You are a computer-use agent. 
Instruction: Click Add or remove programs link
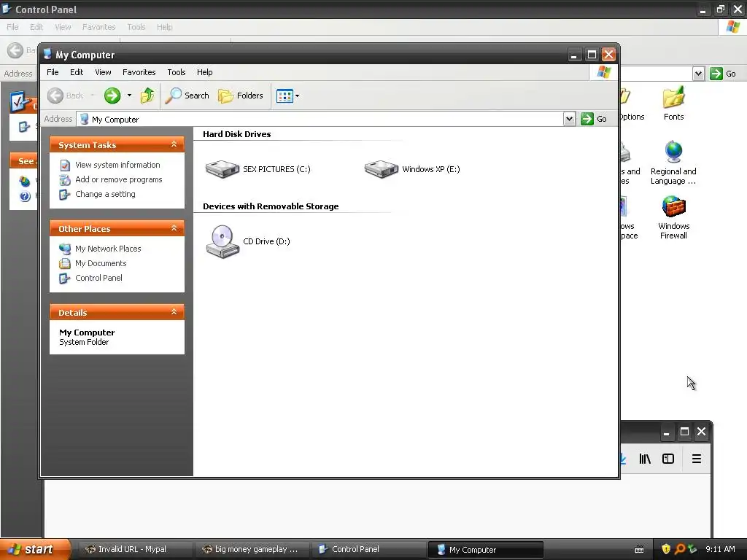[x=119, y=179]
